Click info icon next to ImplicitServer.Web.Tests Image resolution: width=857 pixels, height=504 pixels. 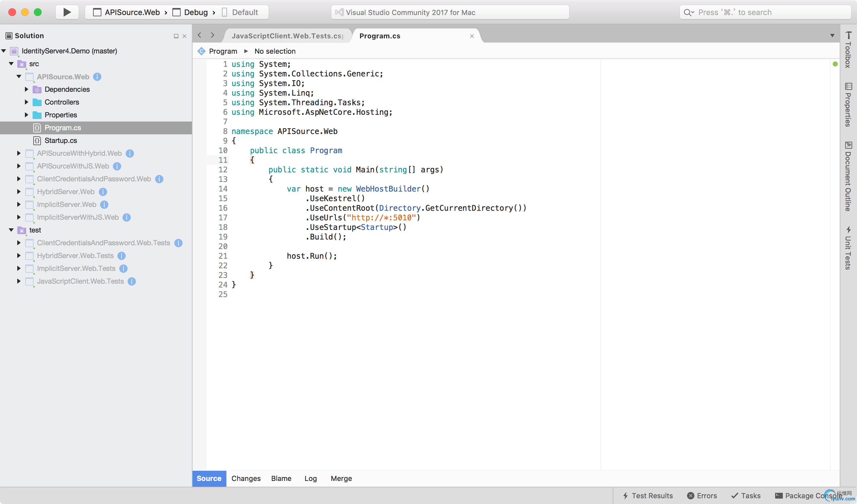click(123, 269)
